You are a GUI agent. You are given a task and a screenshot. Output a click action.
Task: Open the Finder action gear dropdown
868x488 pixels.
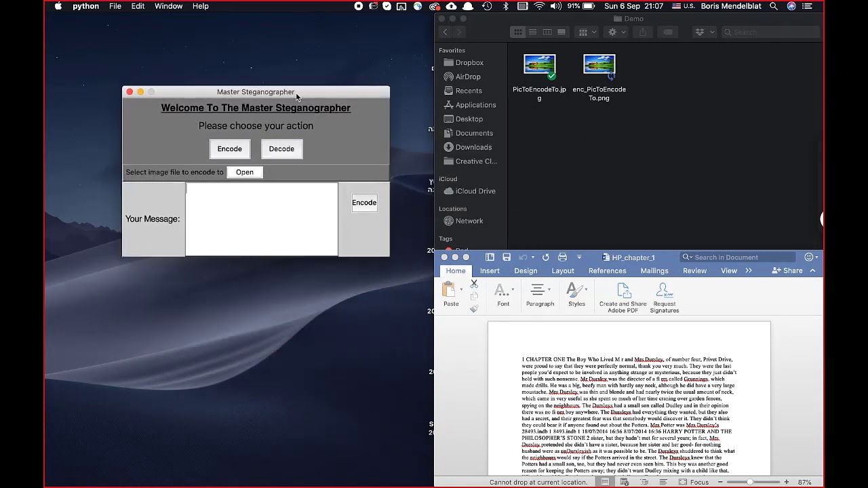pos(616,32)
